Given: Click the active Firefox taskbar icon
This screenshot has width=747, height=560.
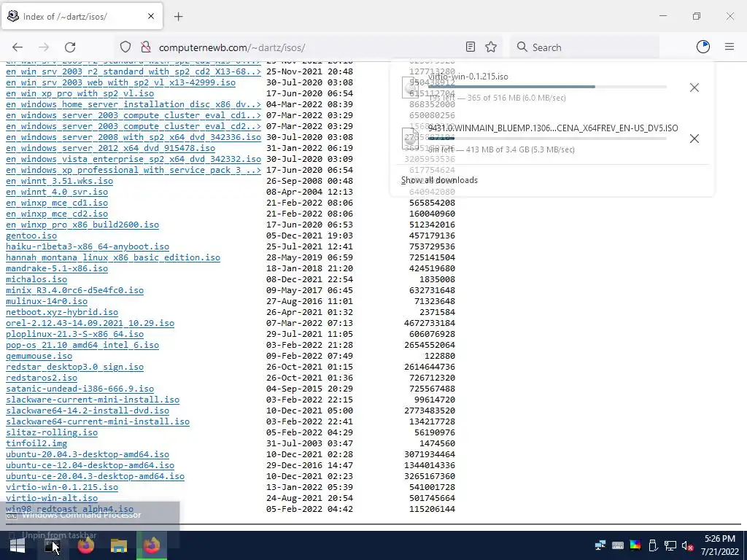Looking at the screenshot, I should (152, 545).
